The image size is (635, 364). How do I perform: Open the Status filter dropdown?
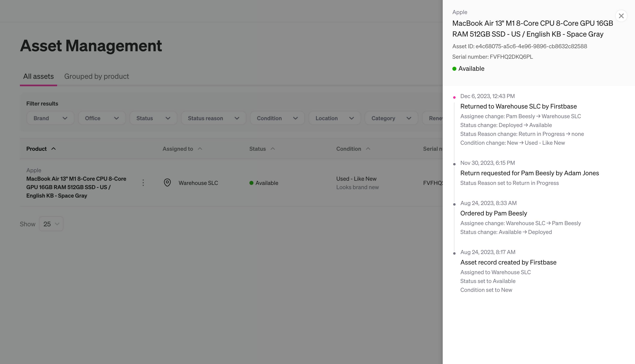[x=153, y=118]
